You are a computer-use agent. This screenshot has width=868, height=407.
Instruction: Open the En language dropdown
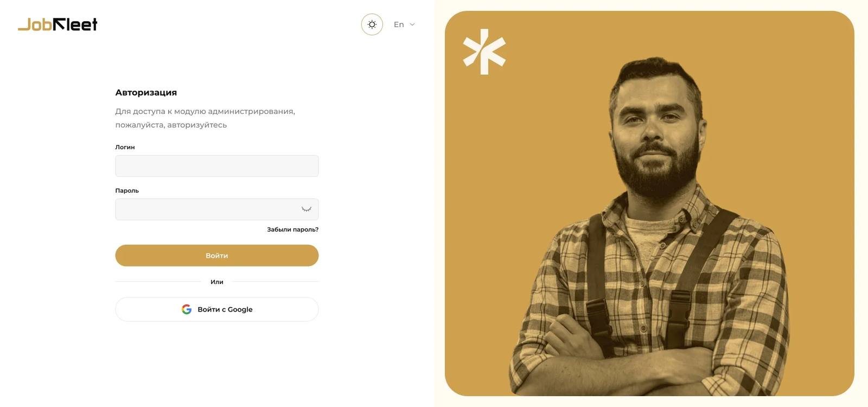tap(404, 24)
